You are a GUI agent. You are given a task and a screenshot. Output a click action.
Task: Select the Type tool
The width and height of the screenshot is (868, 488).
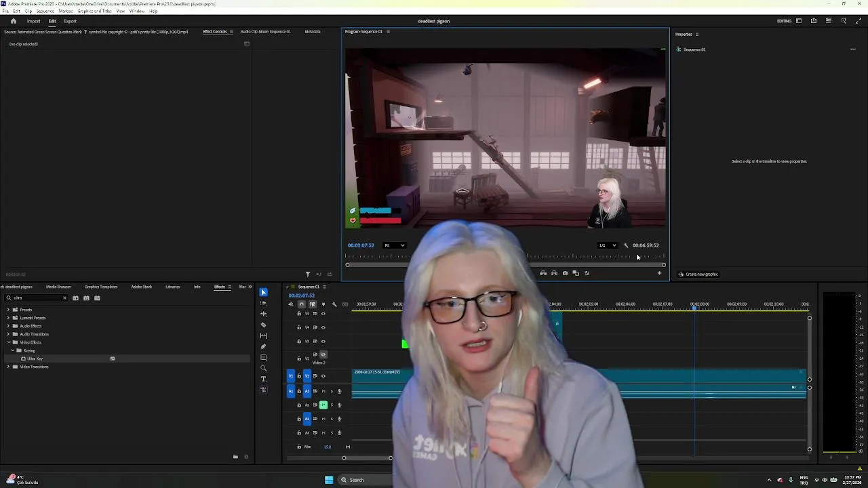[x=264, y=379]
